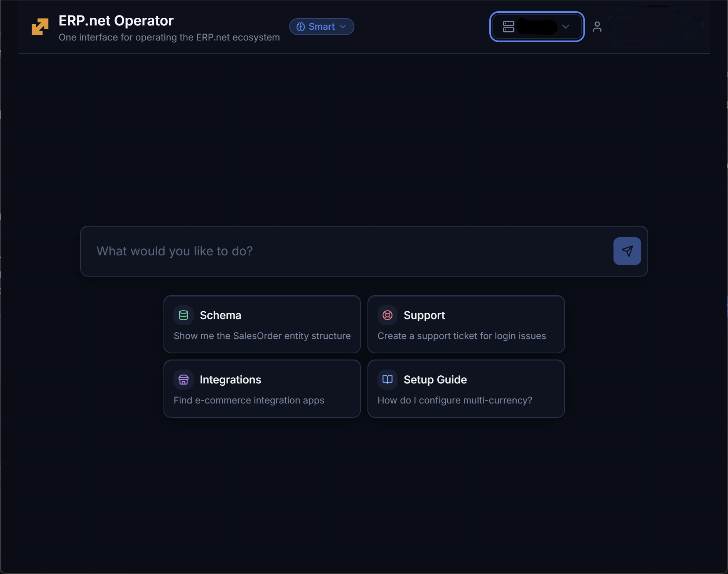The image size is (728, 574).
Task: Pick the Integrations suggestion card
Action: click(x=262, y=388)
